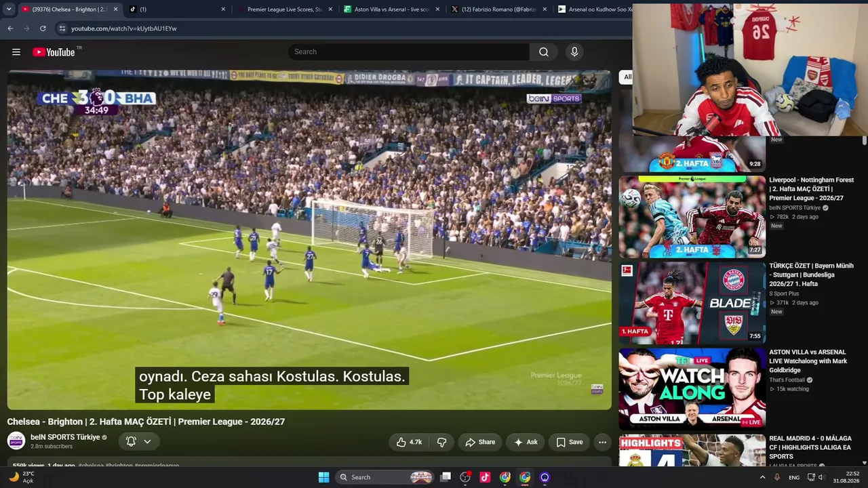The height and width of the screenshot is (488, 868).
Task: Click the sidebar vertical scrollbar
Action: 865,140
